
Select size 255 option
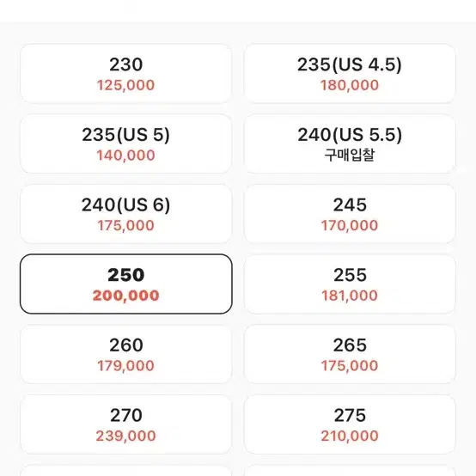[x=350, y=284]
